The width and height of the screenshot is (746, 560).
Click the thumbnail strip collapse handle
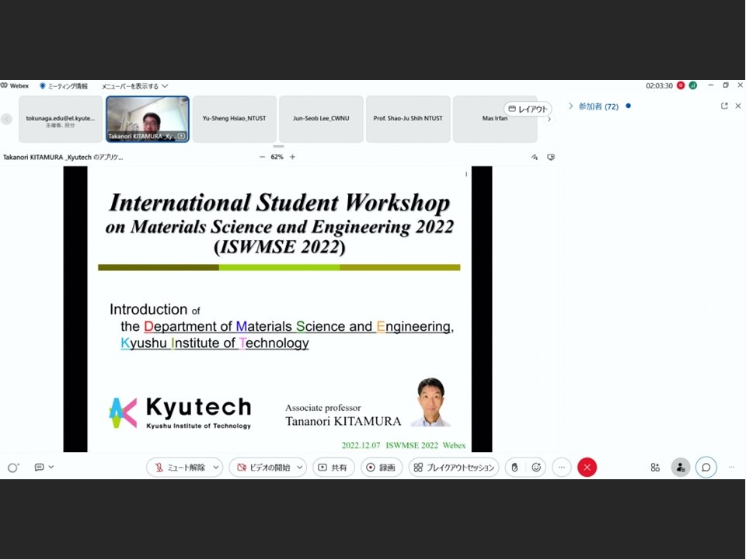coord(279,147)
